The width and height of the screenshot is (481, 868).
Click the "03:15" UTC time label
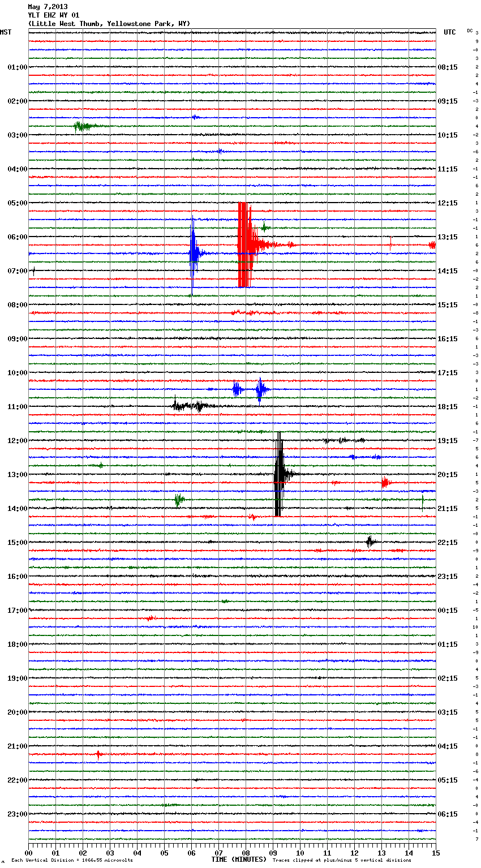pyautogui.click(x=448, y=712)
